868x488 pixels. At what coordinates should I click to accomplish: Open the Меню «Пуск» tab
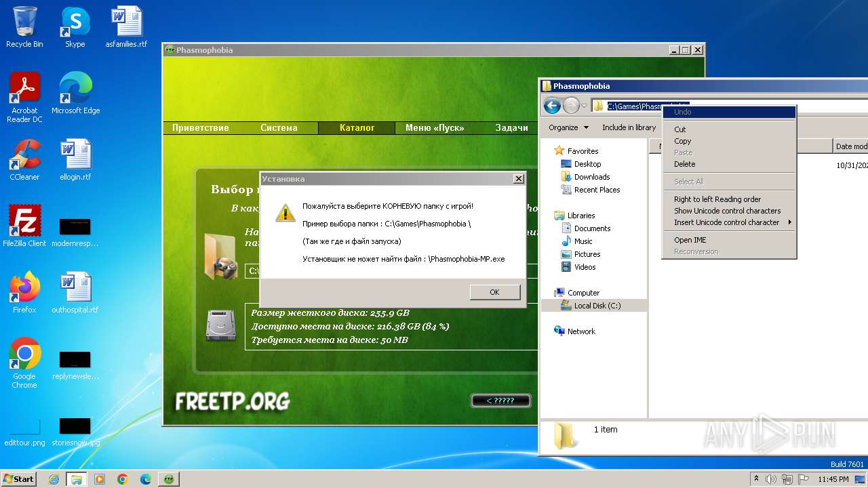(x=435, y=127)
